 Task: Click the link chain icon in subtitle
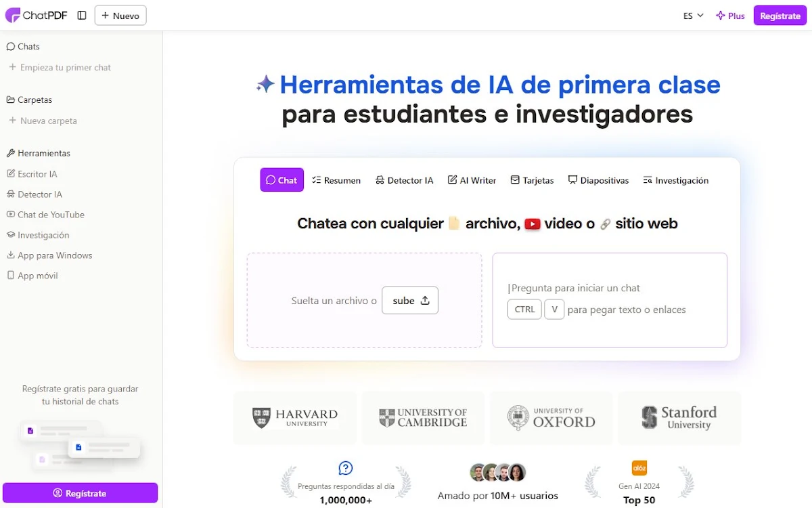click(x=605, y=224)
